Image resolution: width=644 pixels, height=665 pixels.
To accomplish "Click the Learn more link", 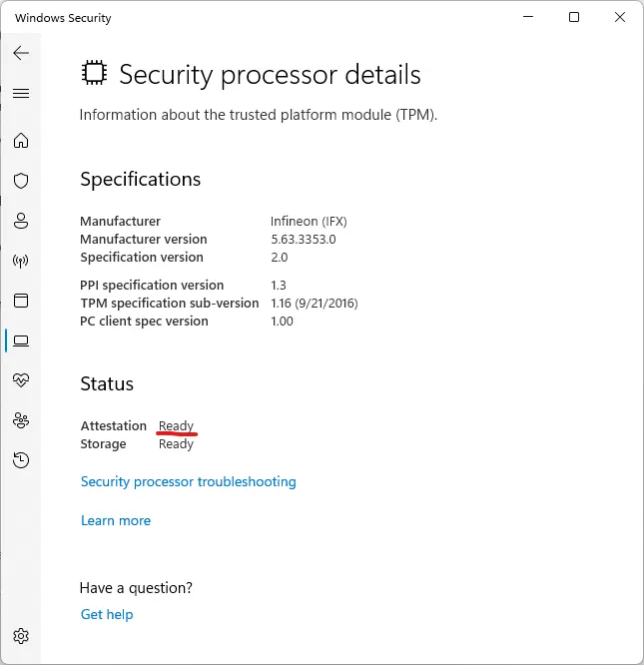I will coord(116,520).
